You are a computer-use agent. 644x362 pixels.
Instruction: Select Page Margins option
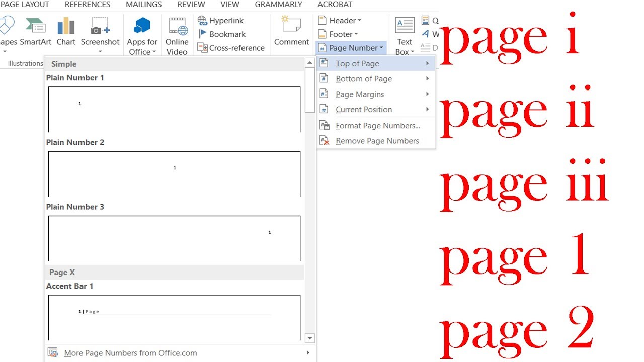tap(376, 94)
